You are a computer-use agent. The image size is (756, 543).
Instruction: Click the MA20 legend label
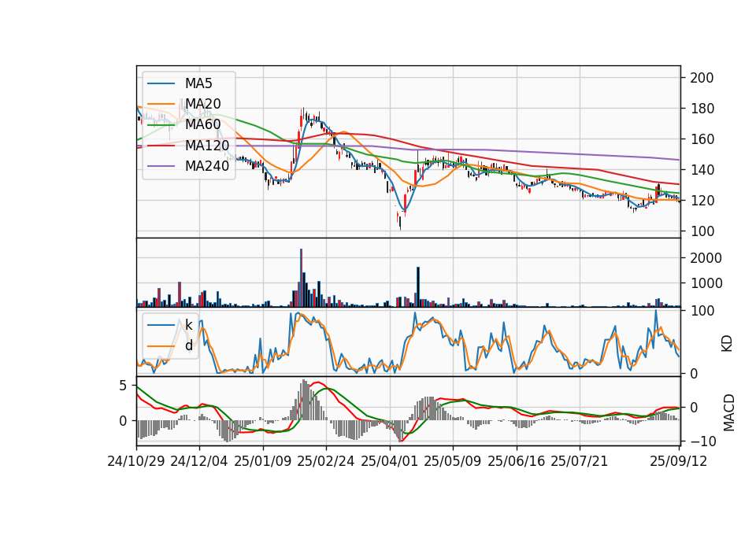(202, 104)
